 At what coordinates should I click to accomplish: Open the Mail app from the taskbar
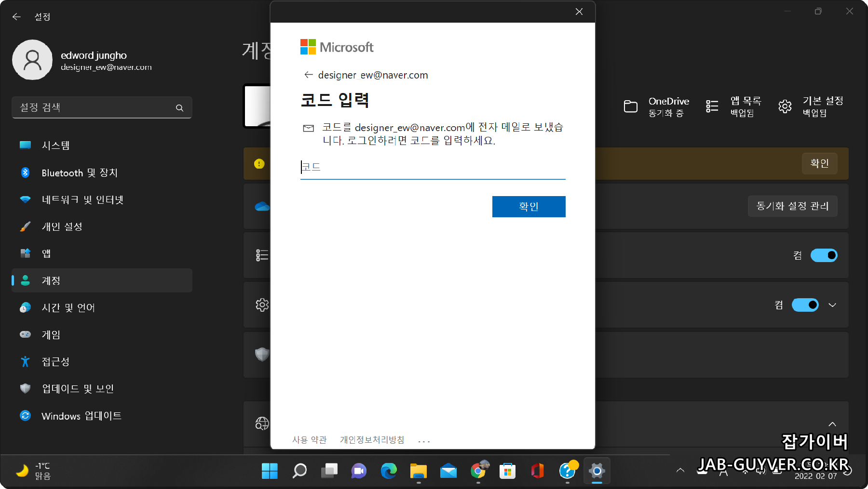click(448, 471)
